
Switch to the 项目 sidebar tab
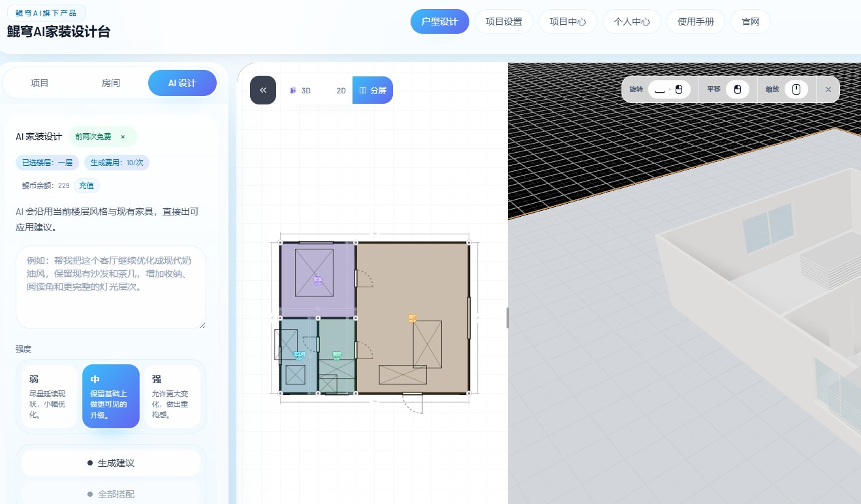coord(40,83)
